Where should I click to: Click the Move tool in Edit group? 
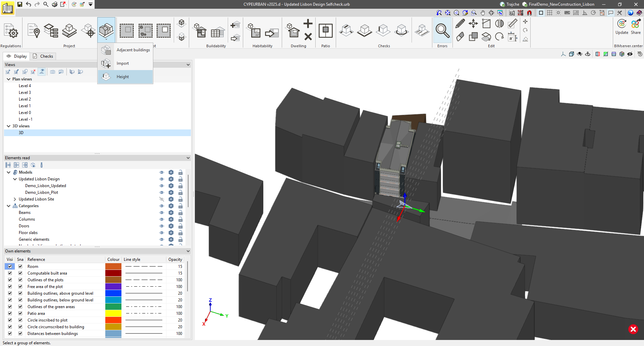pyautogui.click(x=473, y=23)
